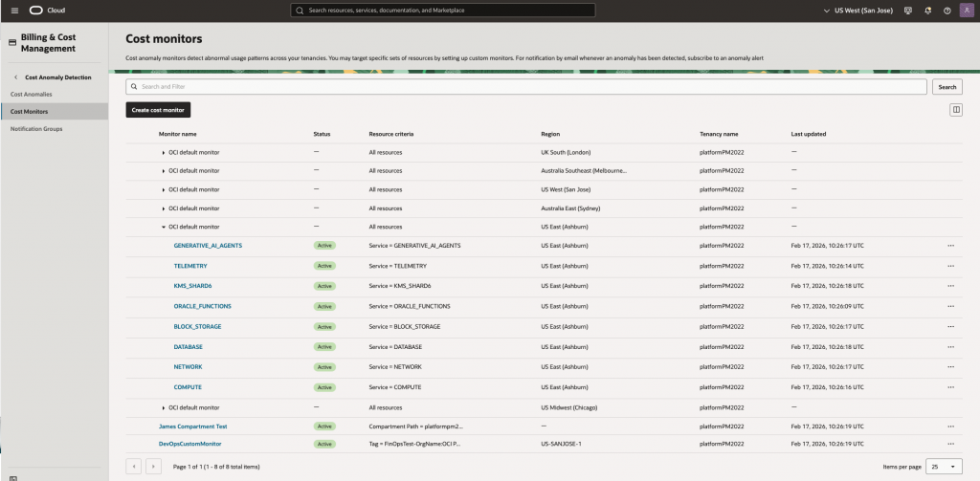Open the table column layout icon
Viewport: 980px width, 481px height.
tap(956, 110)
